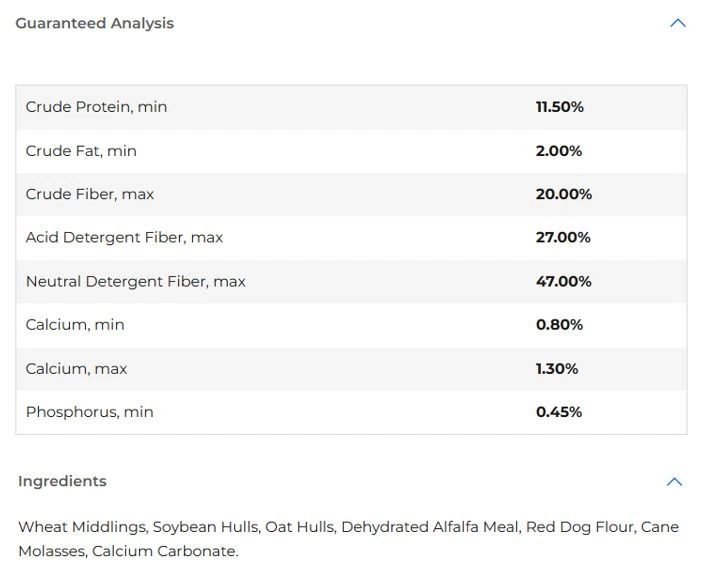Screen dimensions: 702x581
Task: Select the Acid Detergent Fiber, max label
Action: (124, 237)
